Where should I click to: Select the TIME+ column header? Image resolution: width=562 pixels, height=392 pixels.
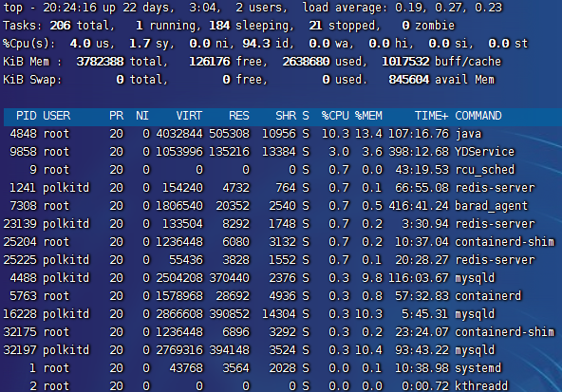(x=432, y=116)
